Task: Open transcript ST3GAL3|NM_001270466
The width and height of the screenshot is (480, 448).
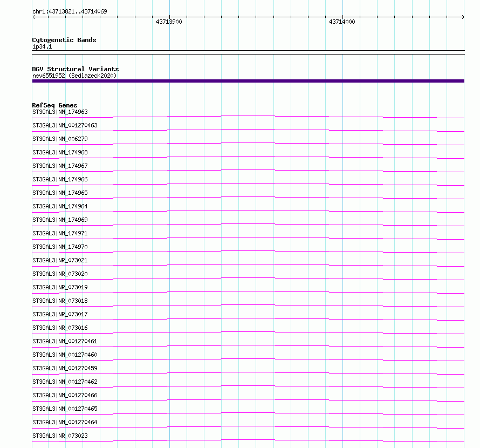Action: [x=65, y=395]
